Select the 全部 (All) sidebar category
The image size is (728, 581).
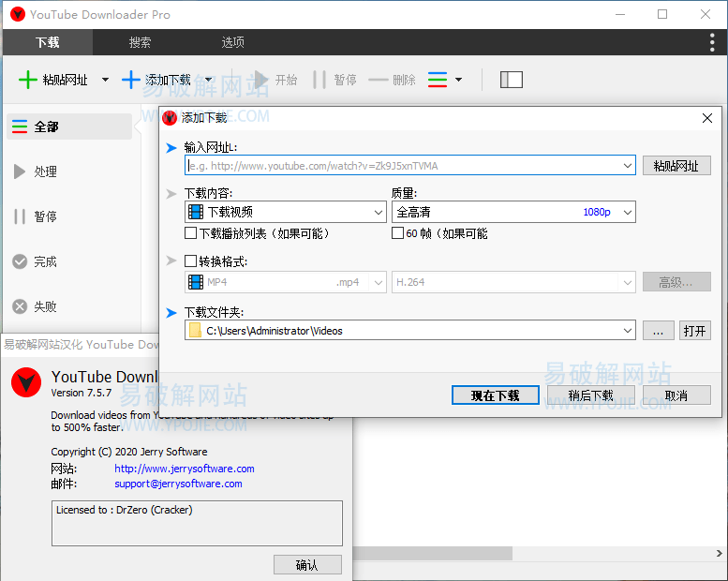(69, 127)
